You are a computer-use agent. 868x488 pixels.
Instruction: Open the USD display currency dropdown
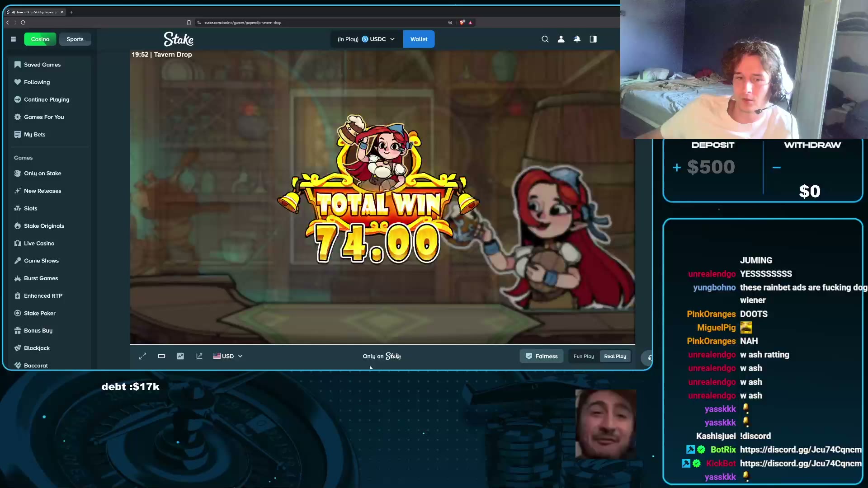(228, 357)
